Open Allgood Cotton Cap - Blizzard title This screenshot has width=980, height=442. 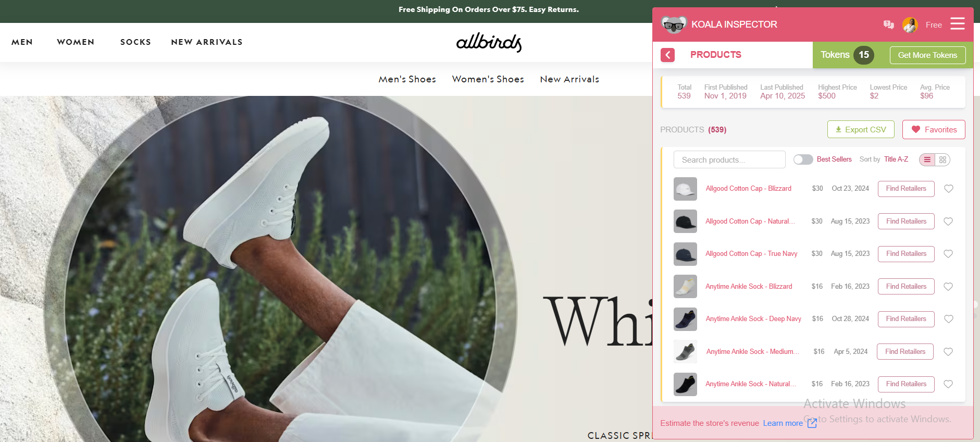pyautogui.click(x=748, y=189)
